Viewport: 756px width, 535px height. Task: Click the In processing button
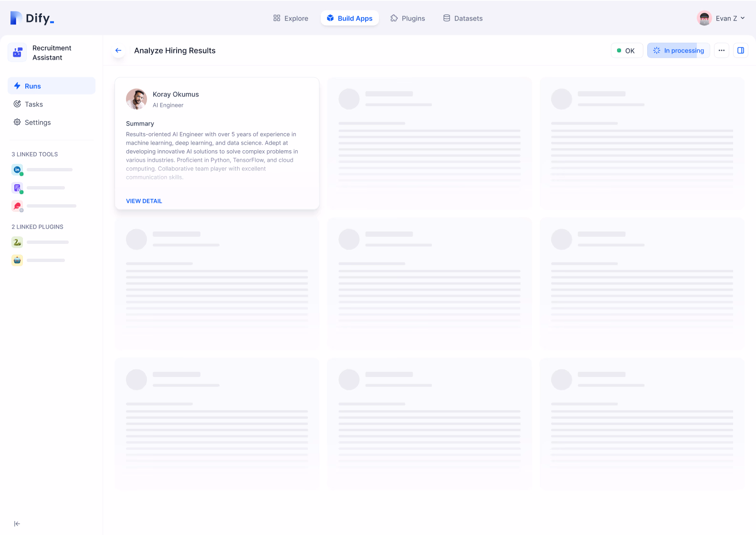[678, 51]
